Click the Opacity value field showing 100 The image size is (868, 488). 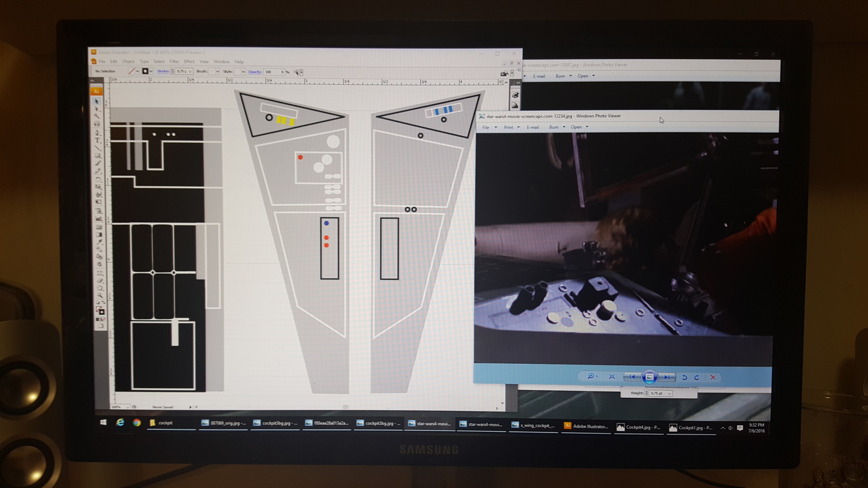pyautogui.click(x=271, y=72)
